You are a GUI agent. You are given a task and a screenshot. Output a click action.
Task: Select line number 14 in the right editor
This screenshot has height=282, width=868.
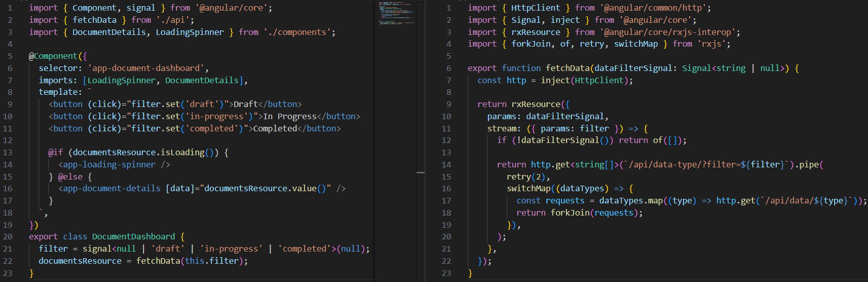(x=446, y=164)
